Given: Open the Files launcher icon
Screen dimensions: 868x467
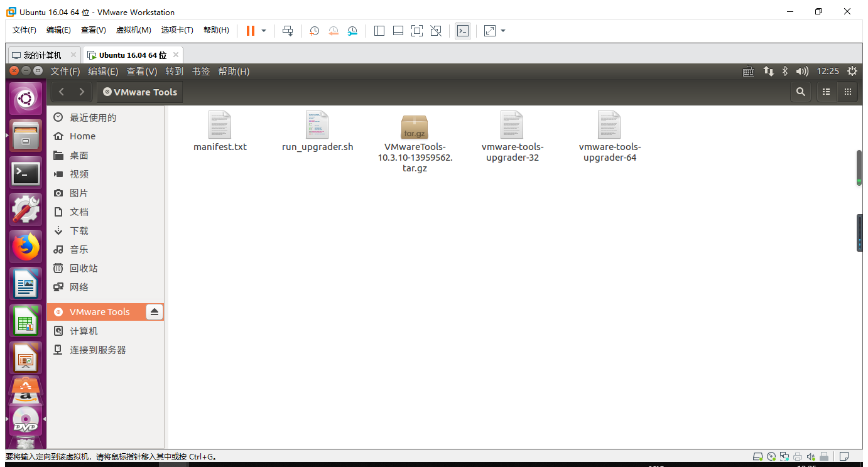Looking at the screenshot, I should 26,136.
